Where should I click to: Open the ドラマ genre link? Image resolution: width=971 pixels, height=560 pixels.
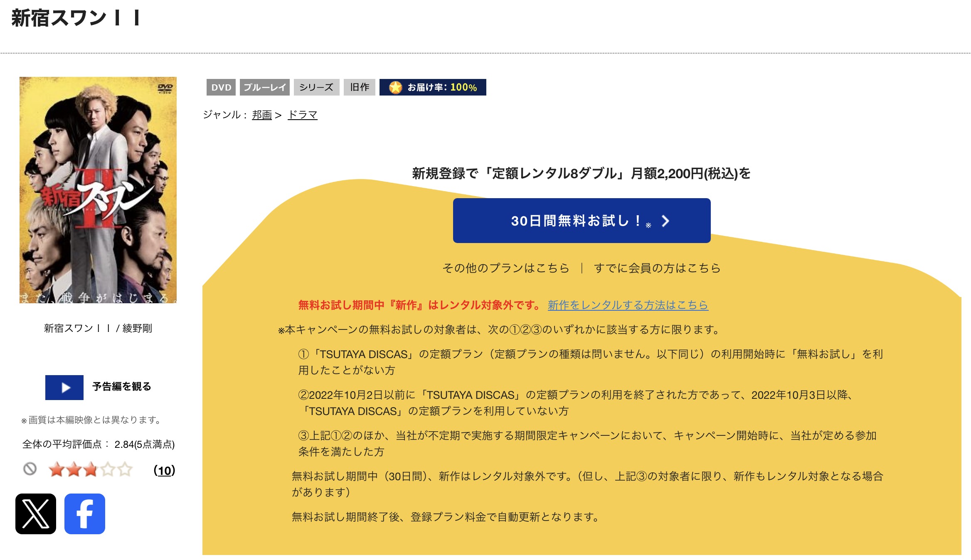303,115
